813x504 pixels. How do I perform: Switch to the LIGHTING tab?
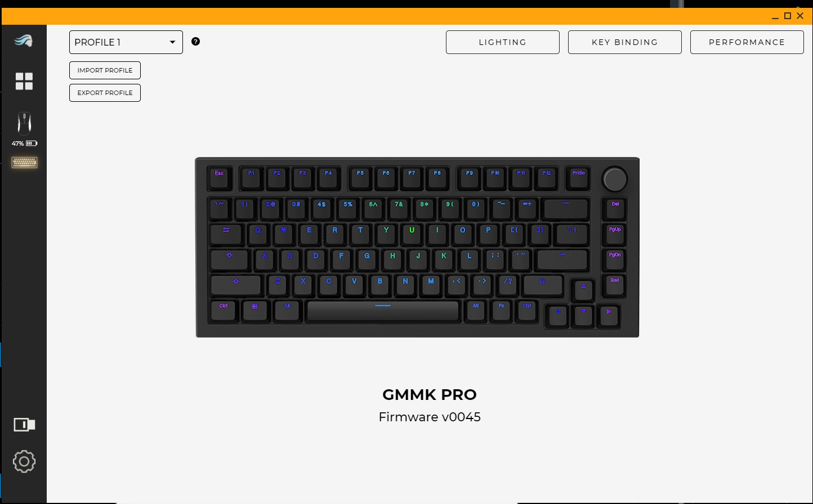(503, 42)
